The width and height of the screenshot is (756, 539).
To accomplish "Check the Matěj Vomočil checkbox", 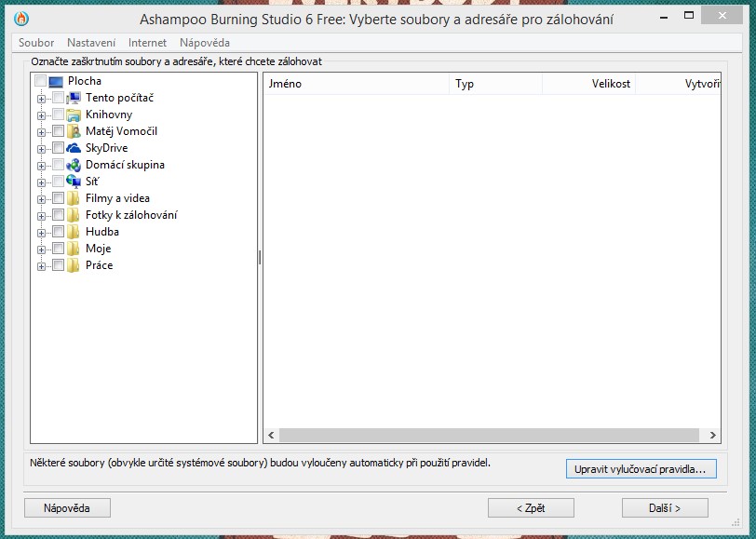I will (x=58, y=130).
